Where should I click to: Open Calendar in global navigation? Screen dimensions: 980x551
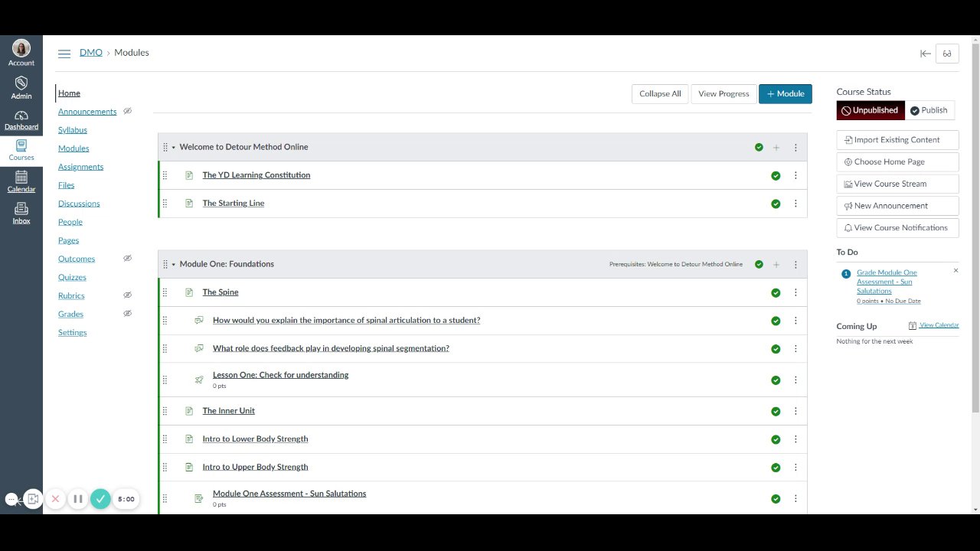pyautogui.click(x=21, y=182)
